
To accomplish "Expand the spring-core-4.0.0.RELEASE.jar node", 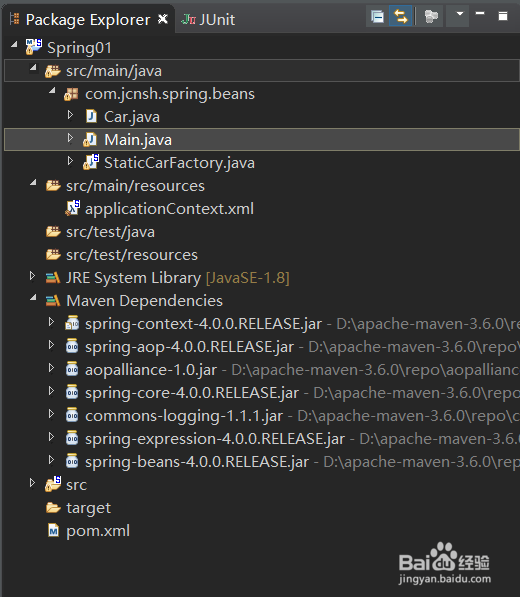I will click(x=51, y=390).
